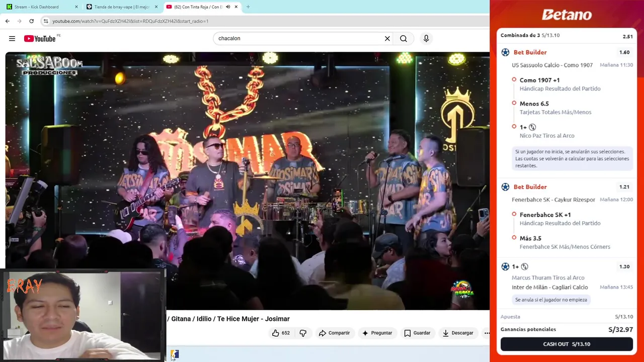
Task: Click the 1.30 odds value
Action: point(624,266)
